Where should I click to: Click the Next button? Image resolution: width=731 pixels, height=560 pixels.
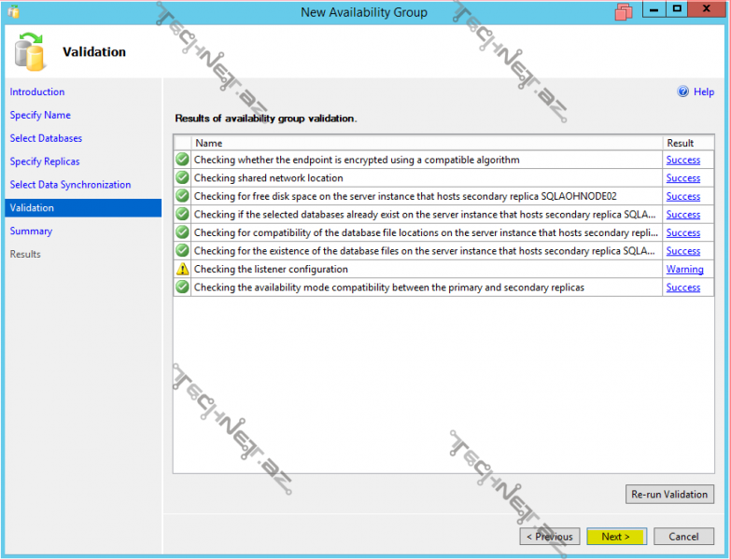click(x=615, y=537)
